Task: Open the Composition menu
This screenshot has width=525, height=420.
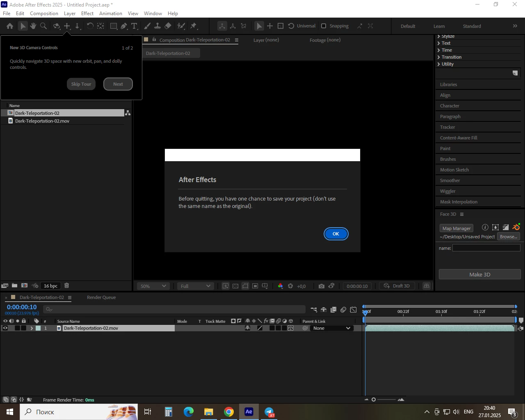Action: pyautogui.click(x=44, y=14)
